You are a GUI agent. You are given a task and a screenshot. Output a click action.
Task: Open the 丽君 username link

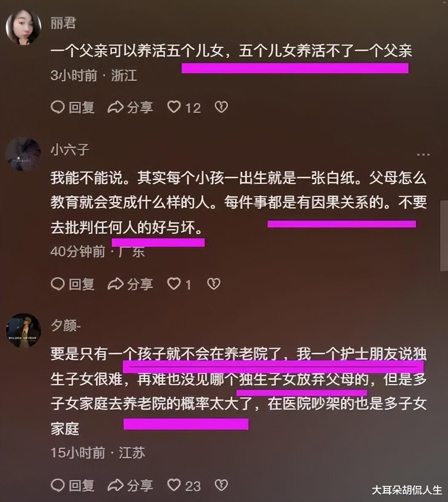click(x=63, y=23)
